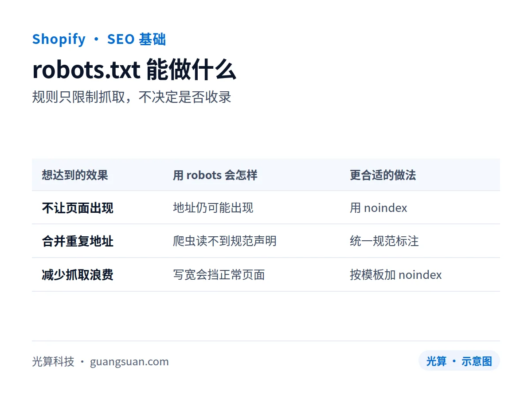Click the subtitle '规则只限制抓取，不决定是否收录'
The height and width of the screenshot is (399, 532).
pyautogui.click(x=132, y=97)
